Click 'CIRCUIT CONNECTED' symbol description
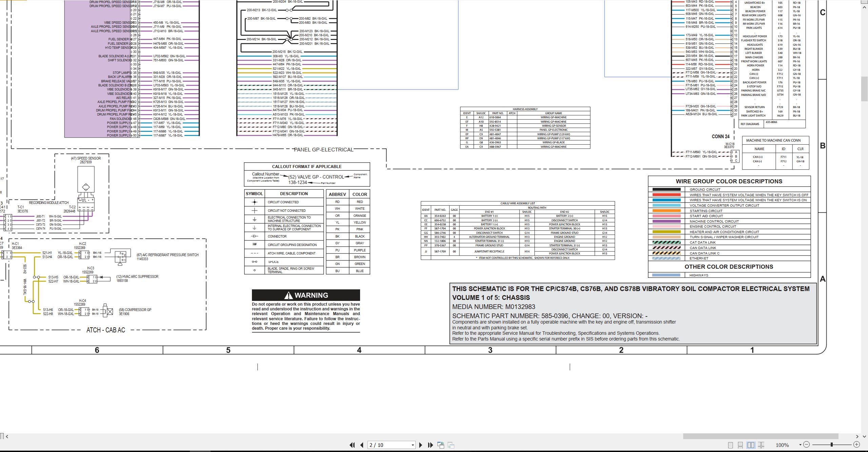The image size is (868, 452). (283, 202)
